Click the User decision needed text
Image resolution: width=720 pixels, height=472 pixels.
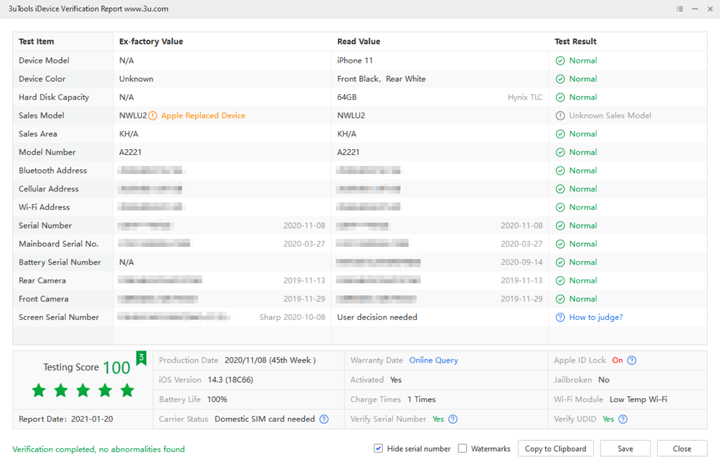377,317
